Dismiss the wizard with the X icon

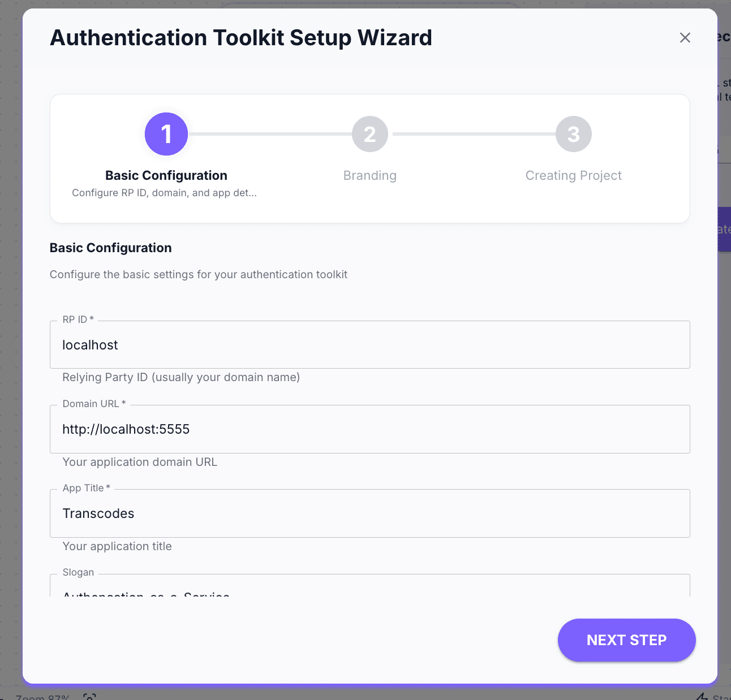point(685,37)
